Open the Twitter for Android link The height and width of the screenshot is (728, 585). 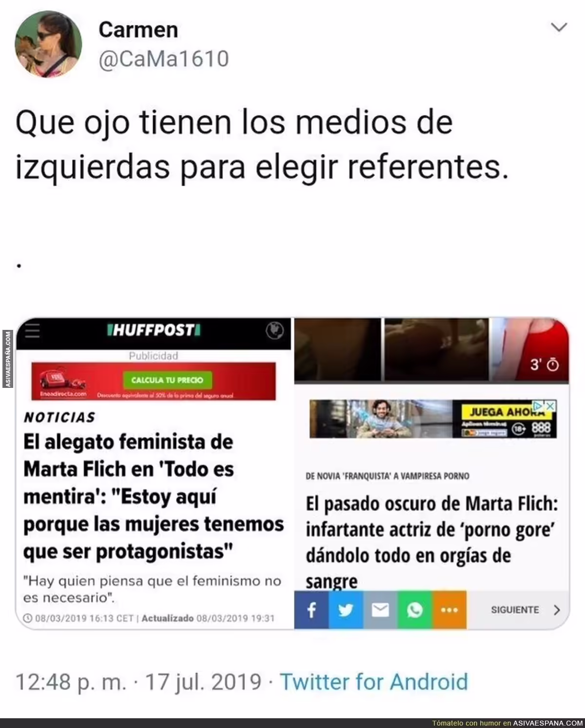pos(374,681)
